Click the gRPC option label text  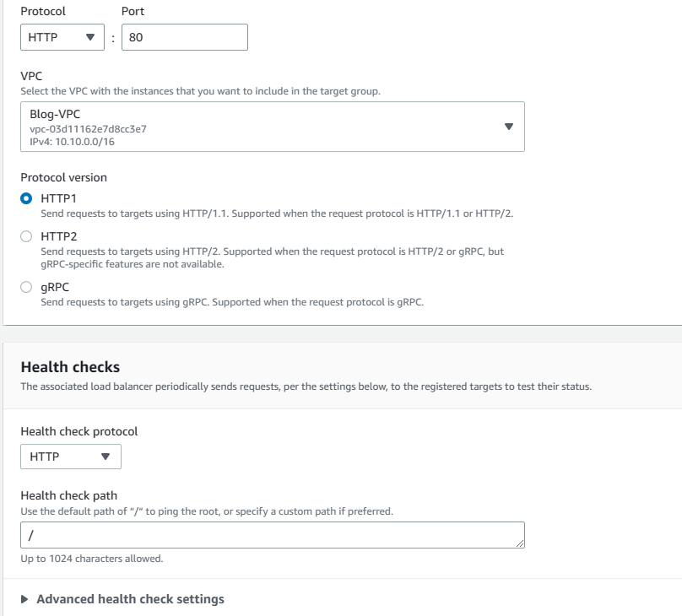pyautogui.click(x=55, y=287)
